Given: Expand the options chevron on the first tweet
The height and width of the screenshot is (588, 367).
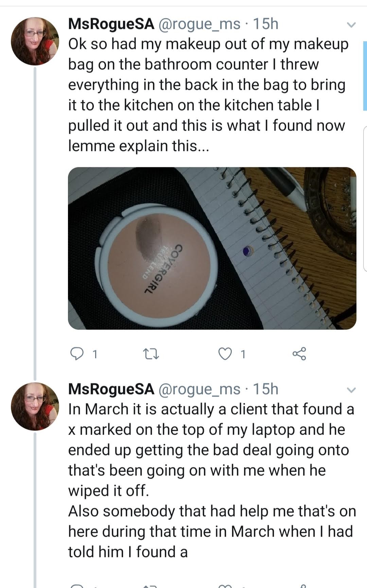Looking at the screenshot, I should pyautogui.click(x=351, y=25).
